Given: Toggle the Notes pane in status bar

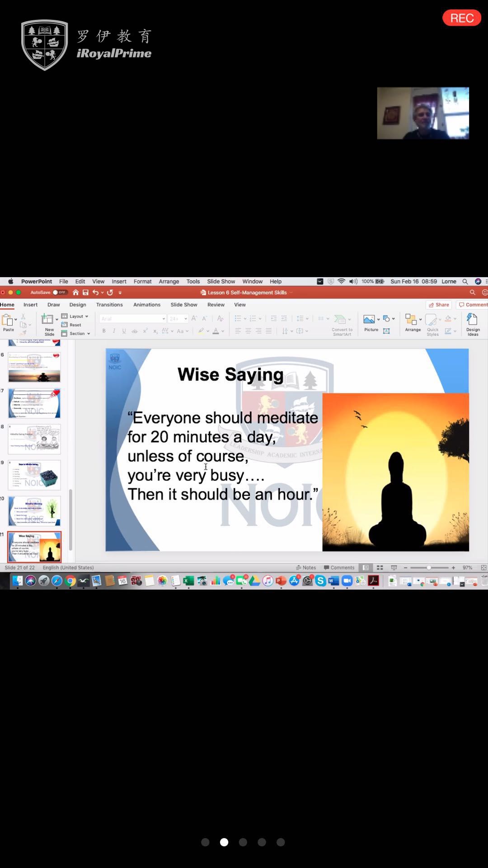Looking at the screenshot, I should [x=306, y=568].
